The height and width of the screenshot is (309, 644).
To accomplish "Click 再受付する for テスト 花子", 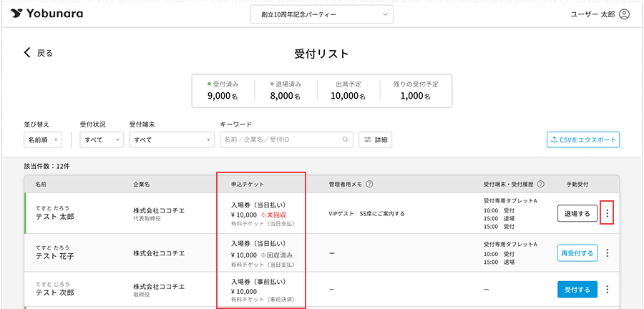I will [x=577, y=252].
